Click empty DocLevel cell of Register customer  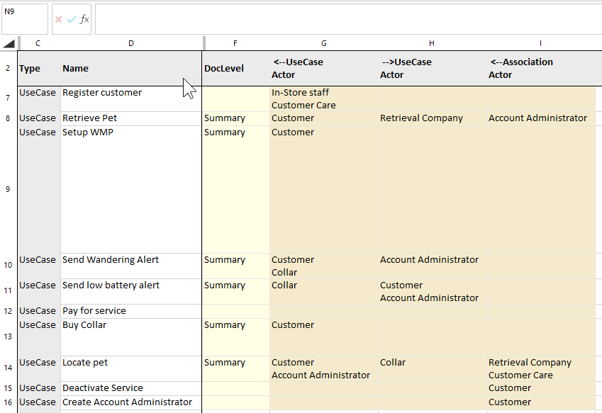236,99
